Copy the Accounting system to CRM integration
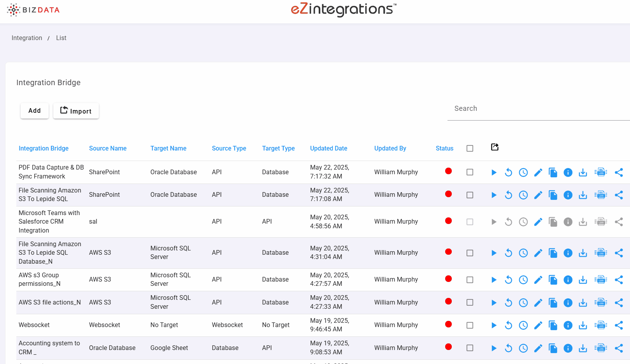 tap(553, 348)
